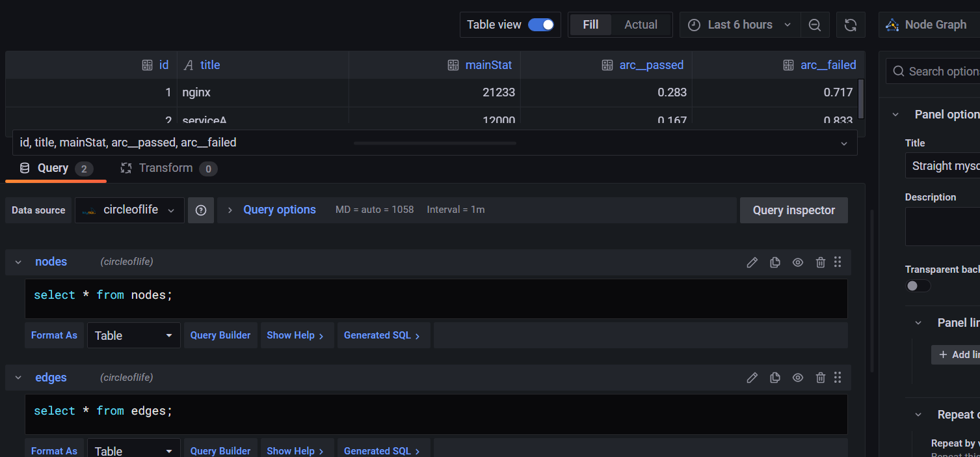Click the edges query drag handle
980x457 pixels.
tap(838, 378)
